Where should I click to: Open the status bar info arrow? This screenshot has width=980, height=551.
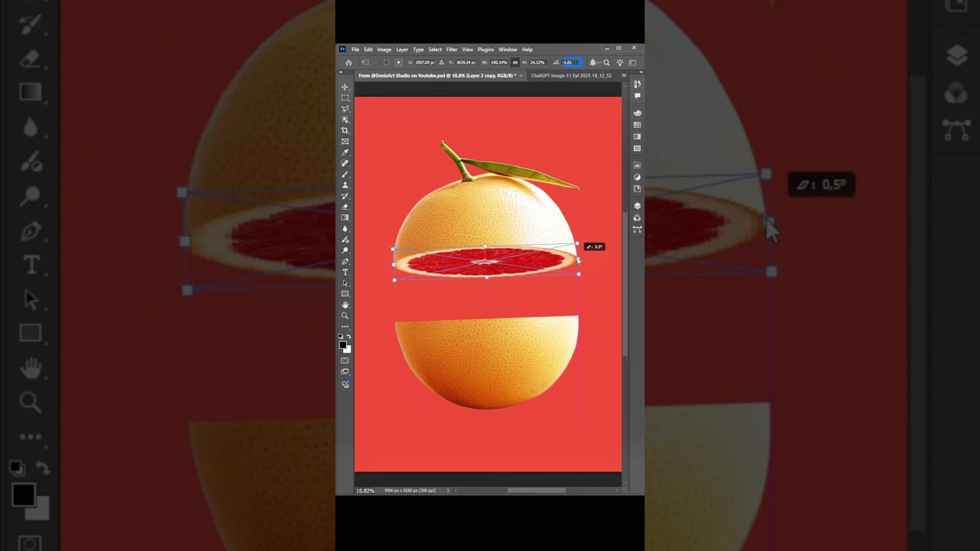point(448,491)
